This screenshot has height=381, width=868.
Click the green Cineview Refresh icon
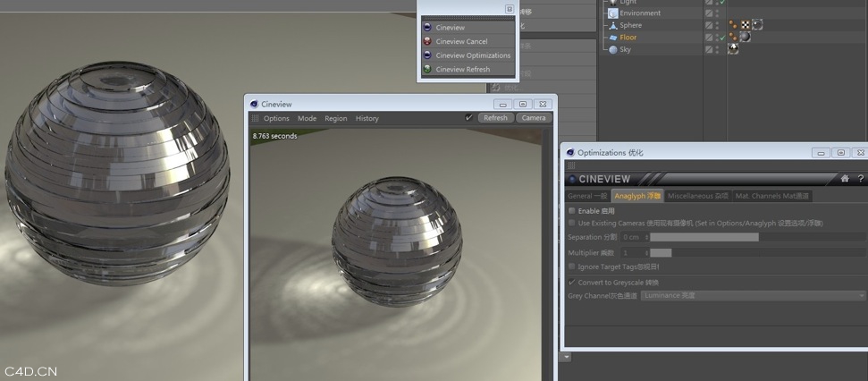coord(427,69)
